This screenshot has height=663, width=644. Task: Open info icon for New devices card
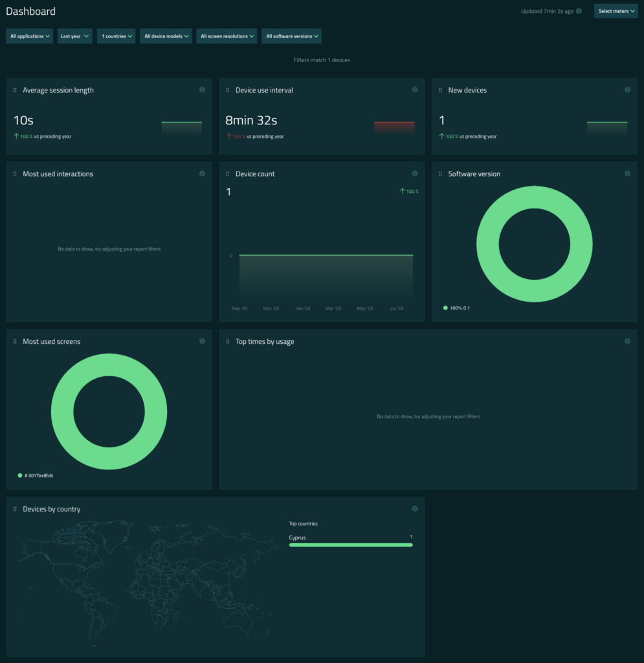(627, 90)
